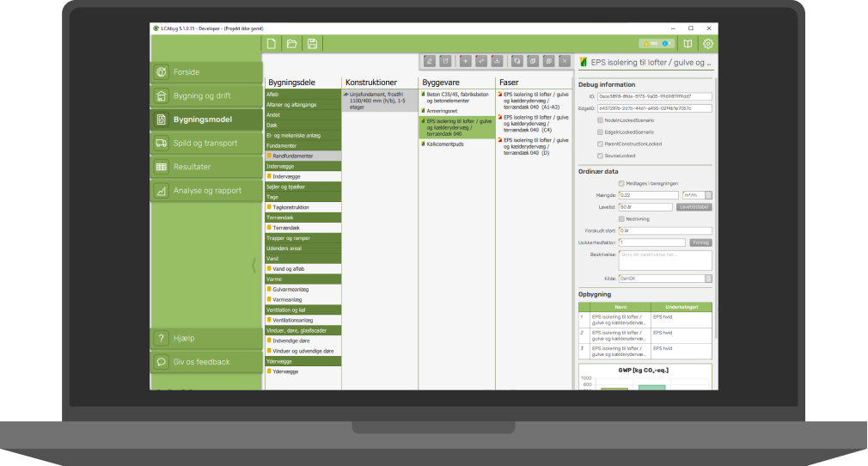Click the edit pencil toolbar icon
Viewport: 868px width, 466px height.
coord(430,61)
